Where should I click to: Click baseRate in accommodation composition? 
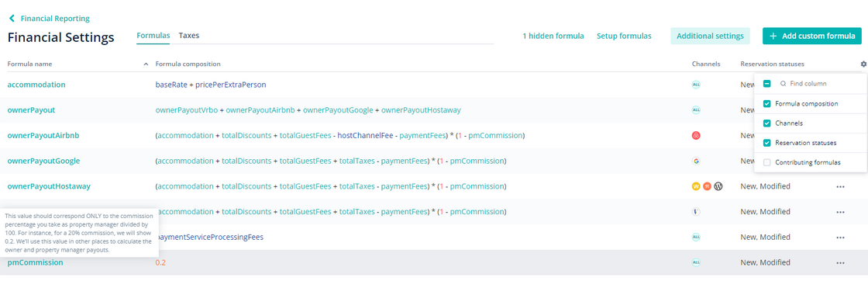tap(170, 85)
